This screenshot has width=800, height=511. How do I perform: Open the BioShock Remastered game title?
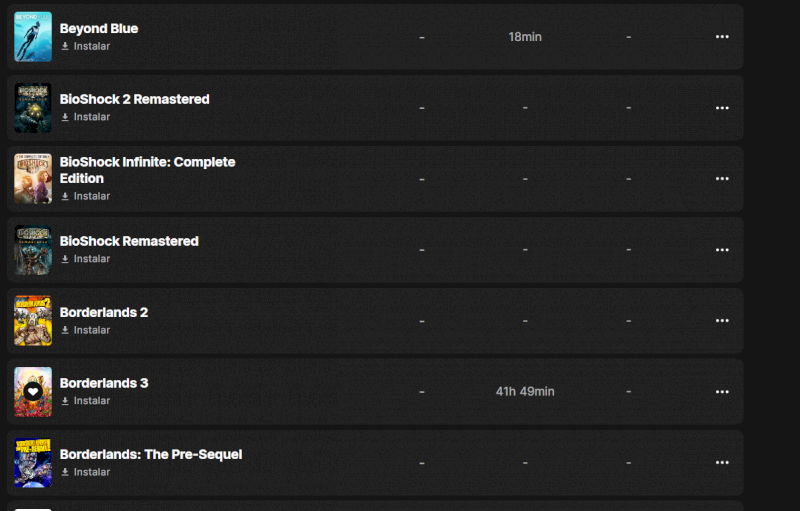coord(129,241)
